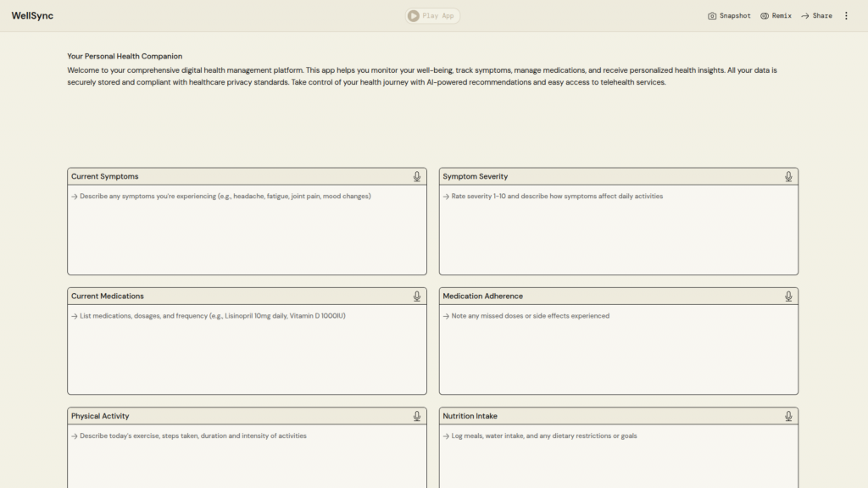This screenshot has width=868, height=488.
Task: Start dictation in the Physical Activity field
Action: (417, 416)
